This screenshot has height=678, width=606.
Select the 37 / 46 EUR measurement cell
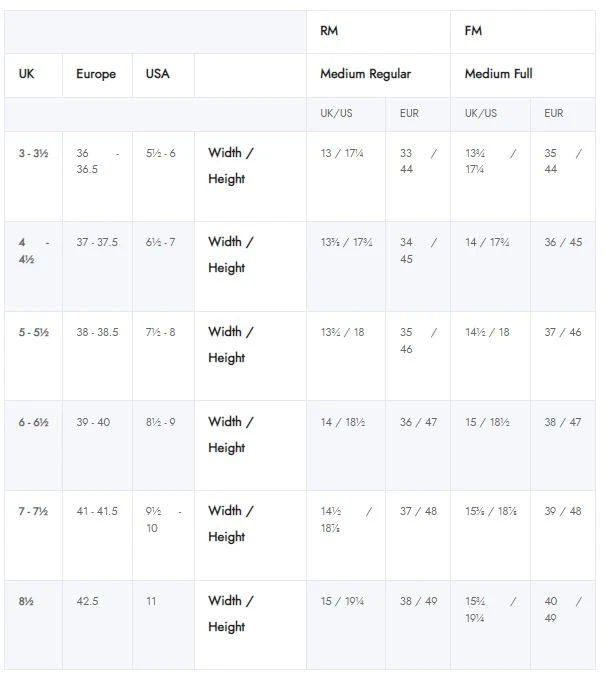[x=563, y=332]
